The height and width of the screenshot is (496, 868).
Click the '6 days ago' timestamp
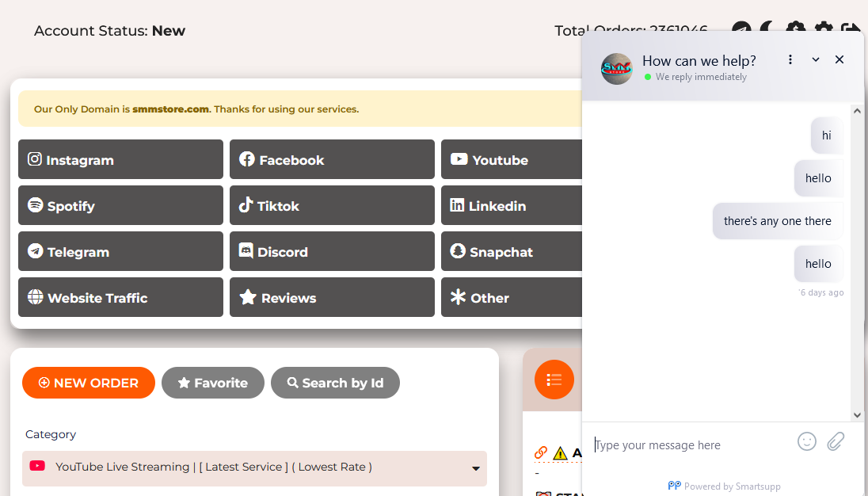[x=821, y=292]
